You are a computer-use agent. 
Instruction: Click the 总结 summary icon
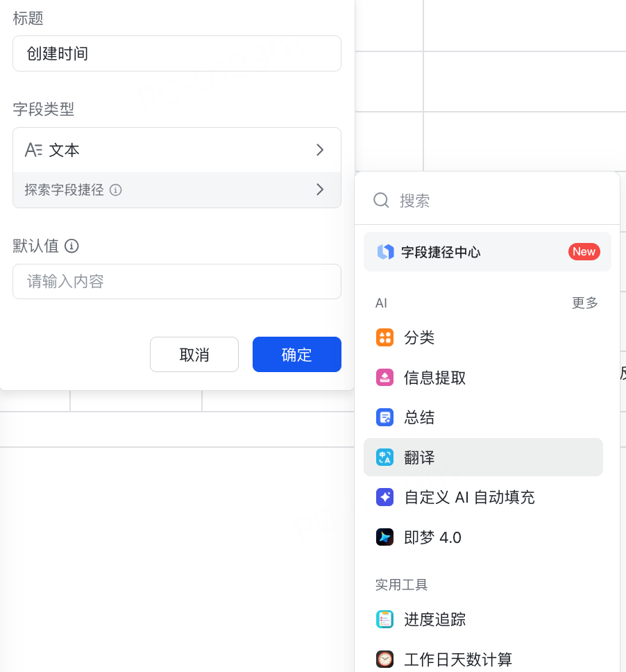[x=384, y=417]
